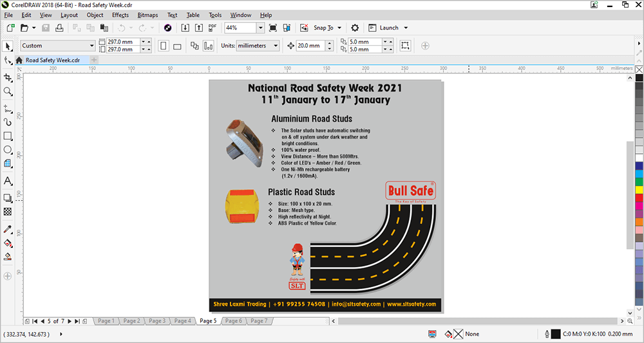Switch to the Page 7 tab
The width and height of the screenshot is (644, 343).
coord(259,321)
